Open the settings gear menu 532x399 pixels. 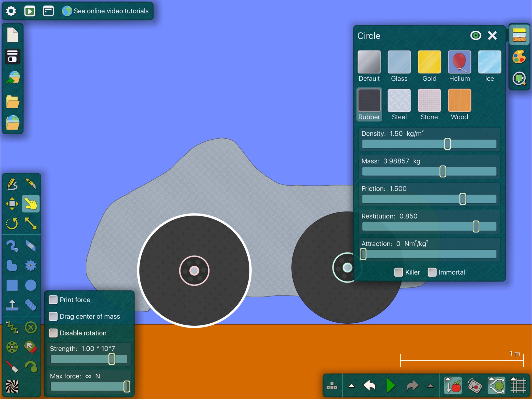11,11
